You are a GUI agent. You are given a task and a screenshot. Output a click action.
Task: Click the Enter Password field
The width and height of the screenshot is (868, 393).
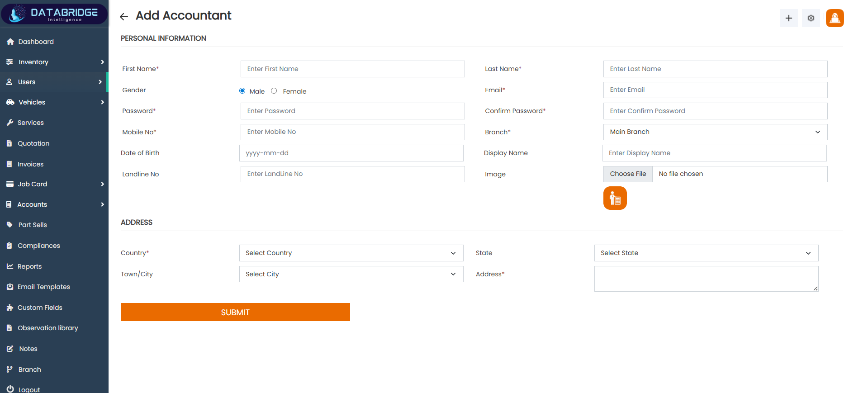(x=352, y=111)
